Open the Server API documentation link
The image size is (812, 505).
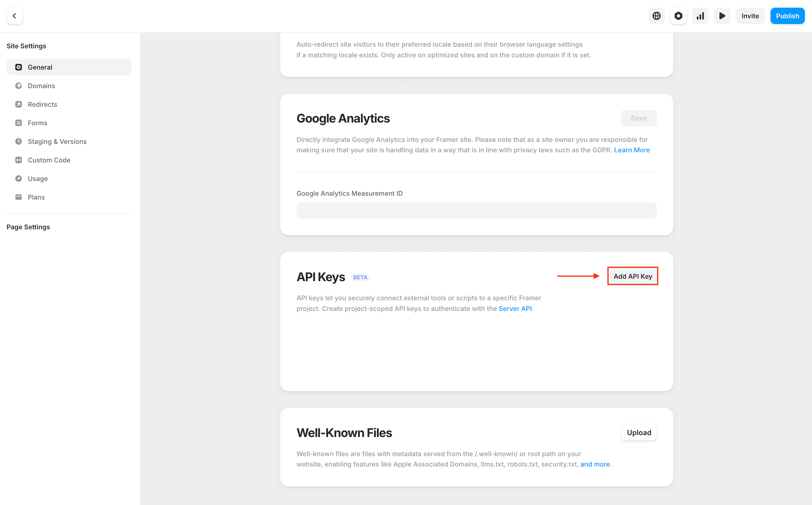515,308
